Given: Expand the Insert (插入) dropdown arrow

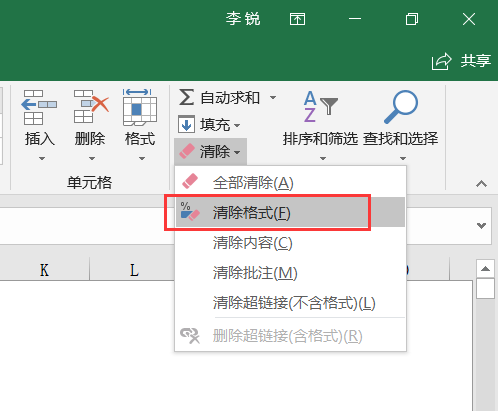Looking at the screenshot, I should [x=42, y=158].
